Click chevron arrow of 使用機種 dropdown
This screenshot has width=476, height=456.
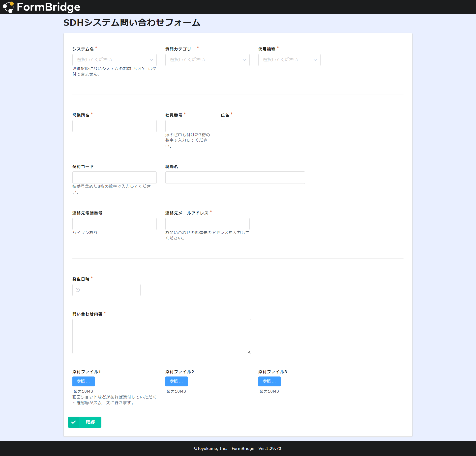[x=315, y=60]
